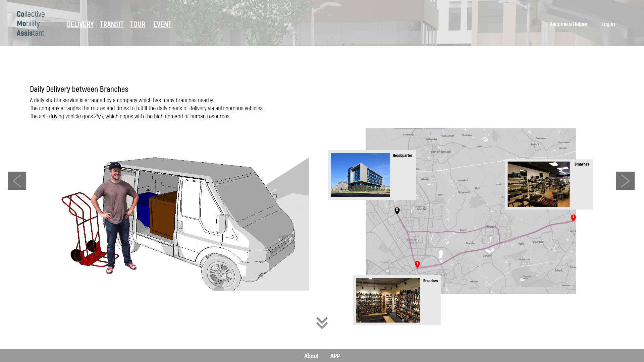Click Become a Helper link

point(568,24)
